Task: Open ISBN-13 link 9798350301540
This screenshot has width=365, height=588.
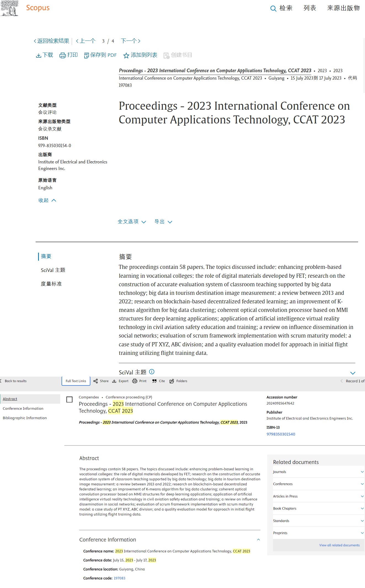Action: [x=281, y=434]
